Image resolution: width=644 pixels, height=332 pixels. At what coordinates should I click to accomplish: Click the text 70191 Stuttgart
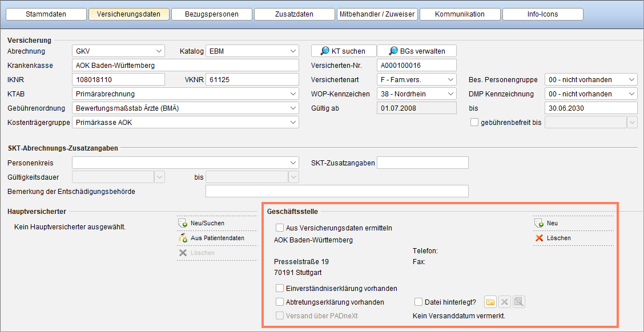298,272
